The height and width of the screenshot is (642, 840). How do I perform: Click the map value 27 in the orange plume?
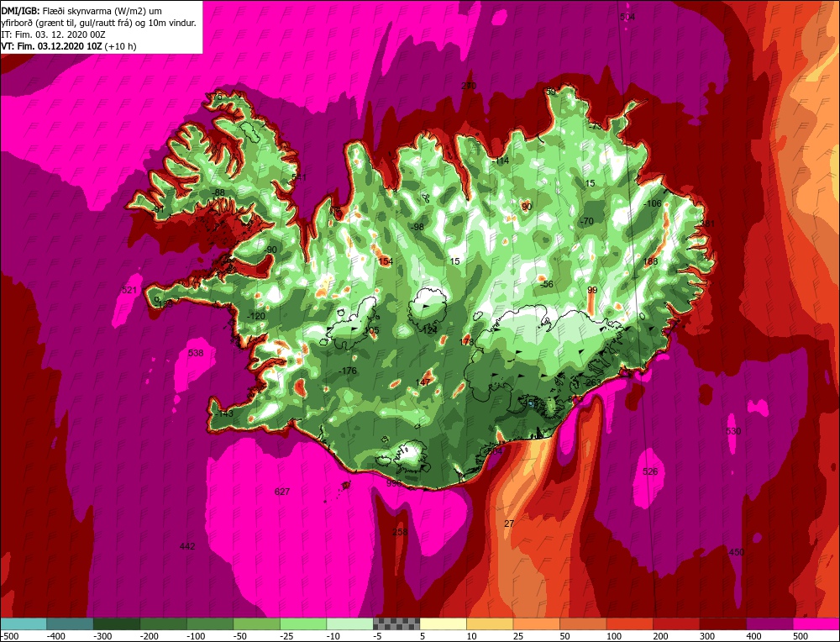click(509, 524)
